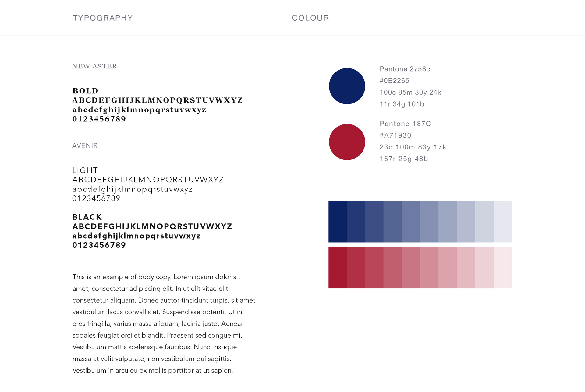Click the 100c 95m 30y 24k value
Image resolution: width=585 pixels, height=392 pixels.
(x=410, y=93)
